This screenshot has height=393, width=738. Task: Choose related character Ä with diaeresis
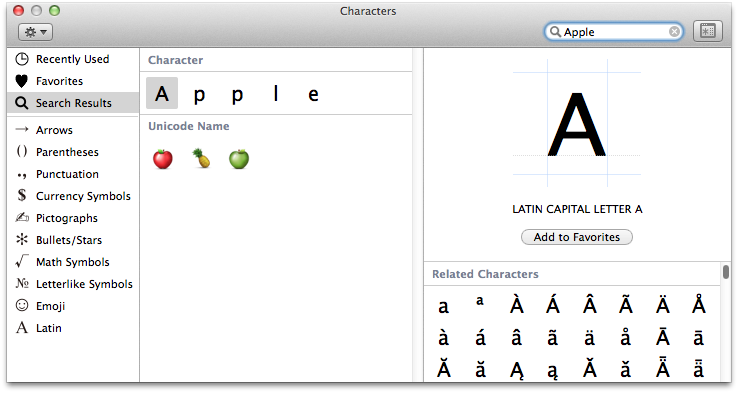(663, 305)
